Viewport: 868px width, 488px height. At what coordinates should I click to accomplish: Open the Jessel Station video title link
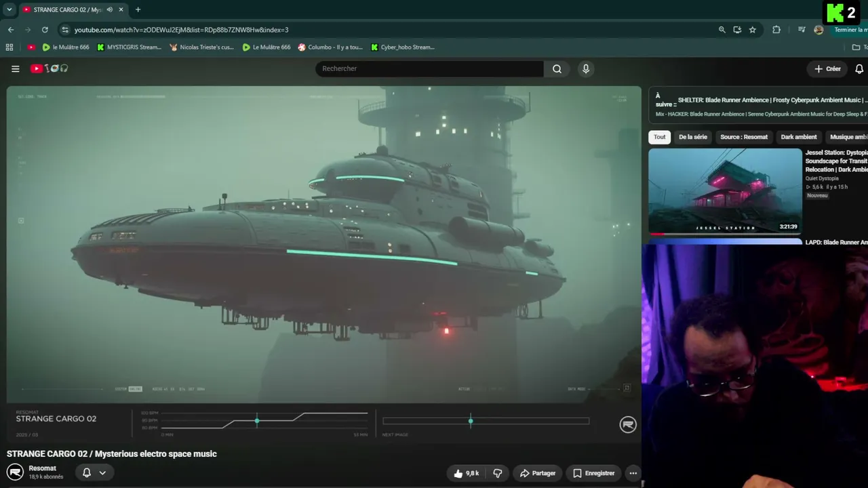click(837, 161)
